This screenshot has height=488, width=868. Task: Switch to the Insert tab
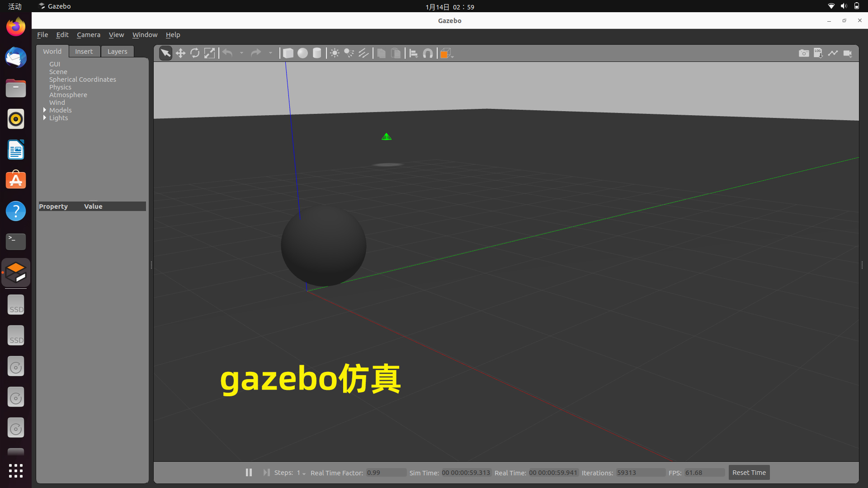coord(84,52)
